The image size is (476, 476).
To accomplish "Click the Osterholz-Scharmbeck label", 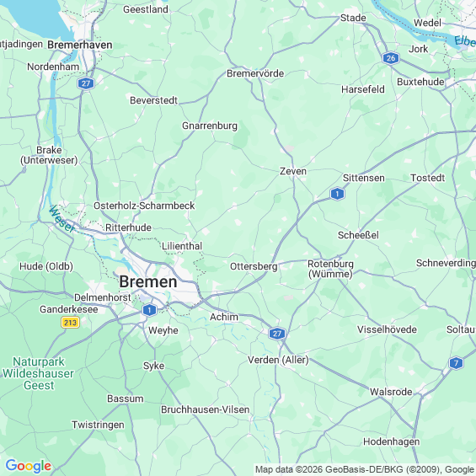I will (x=144, y=206).
